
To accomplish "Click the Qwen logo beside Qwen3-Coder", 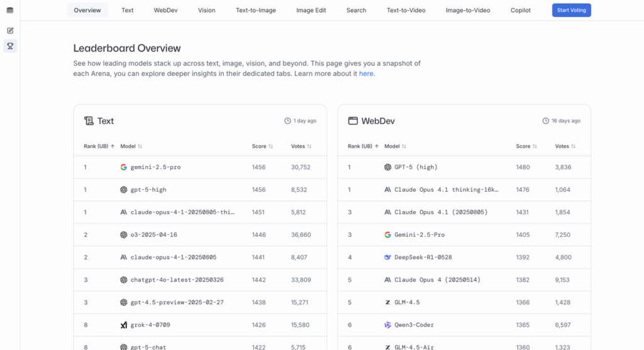I will coord(387,325).
